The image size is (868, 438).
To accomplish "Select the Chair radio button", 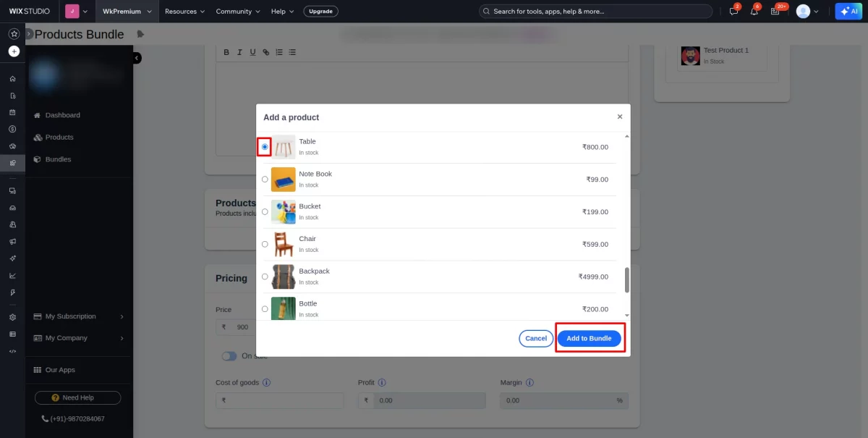I will tap(265, 244).
